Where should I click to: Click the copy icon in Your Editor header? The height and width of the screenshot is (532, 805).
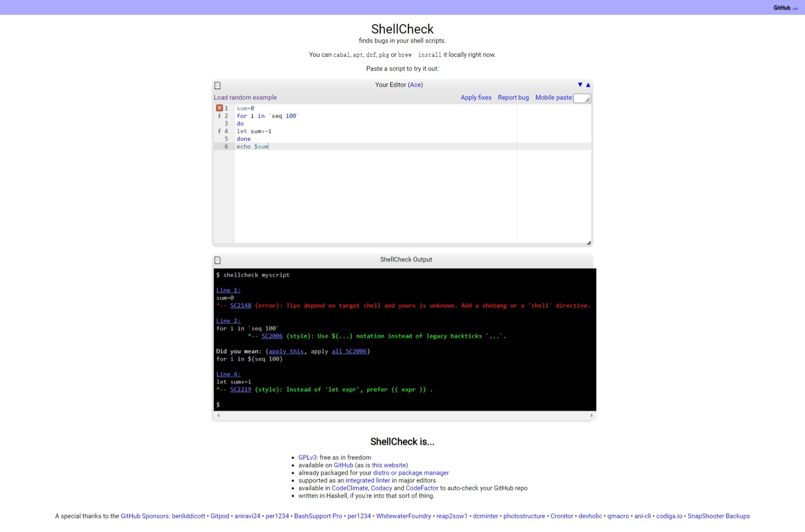218,85
